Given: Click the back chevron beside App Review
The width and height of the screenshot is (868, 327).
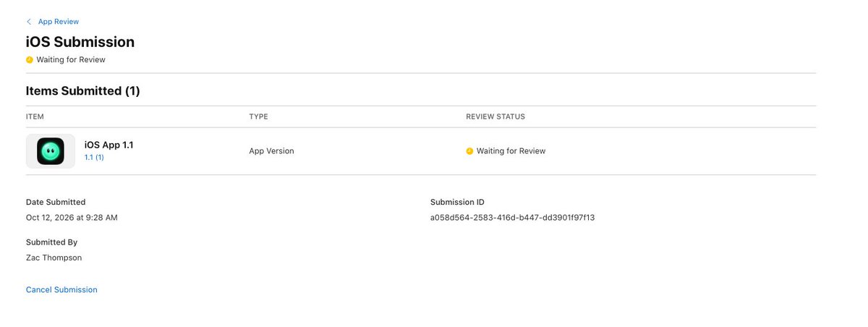Looking at the screenshot, I should tap(29, 22).
